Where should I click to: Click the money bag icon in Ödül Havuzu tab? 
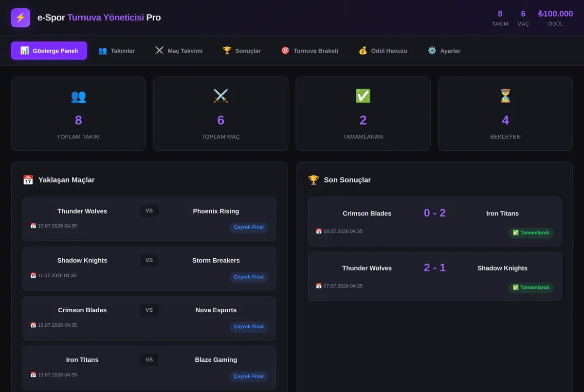363,51
